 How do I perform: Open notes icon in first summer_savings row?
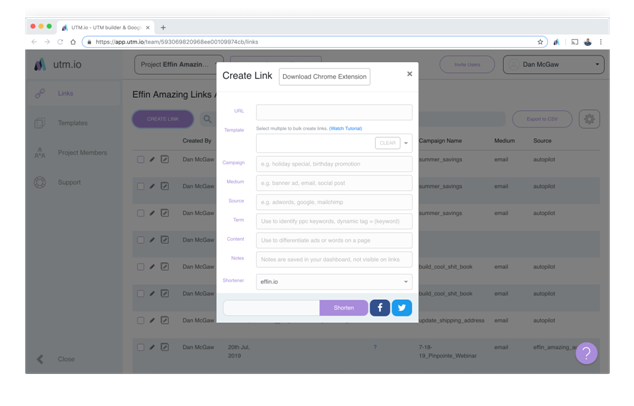tap(165, 159)
